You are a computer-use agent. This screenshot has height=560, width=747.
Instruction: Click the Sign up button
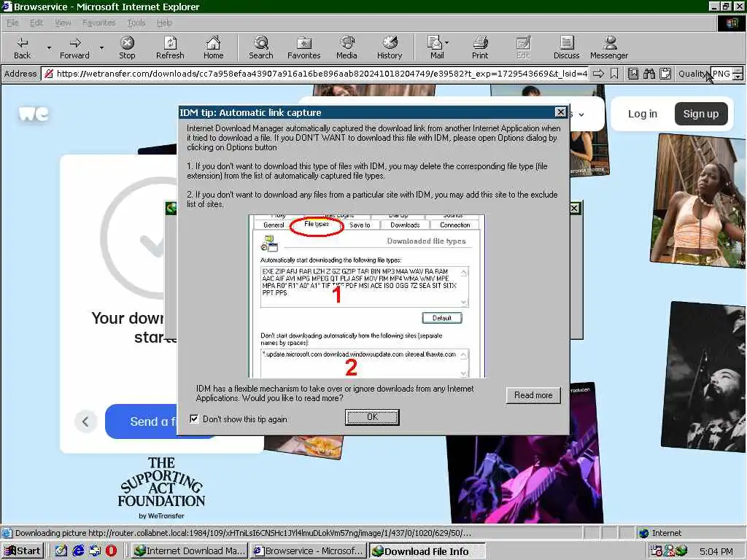pos(701,114)
